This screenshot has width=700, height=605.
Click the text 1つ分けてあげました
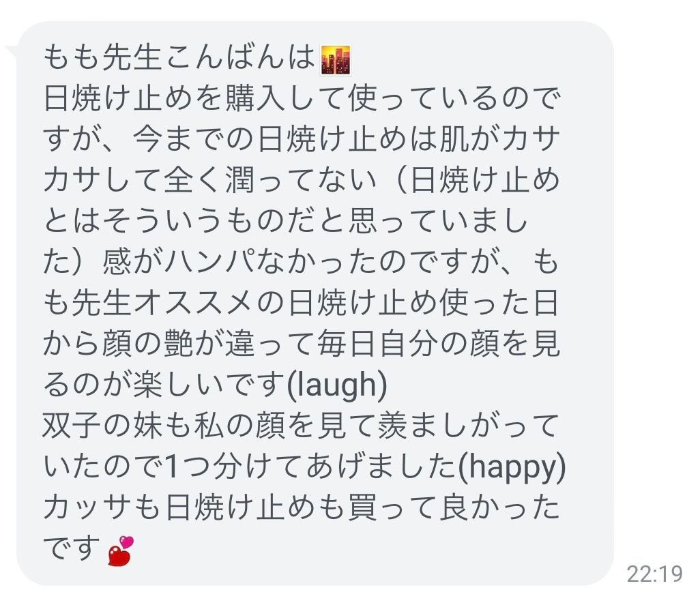311,467
